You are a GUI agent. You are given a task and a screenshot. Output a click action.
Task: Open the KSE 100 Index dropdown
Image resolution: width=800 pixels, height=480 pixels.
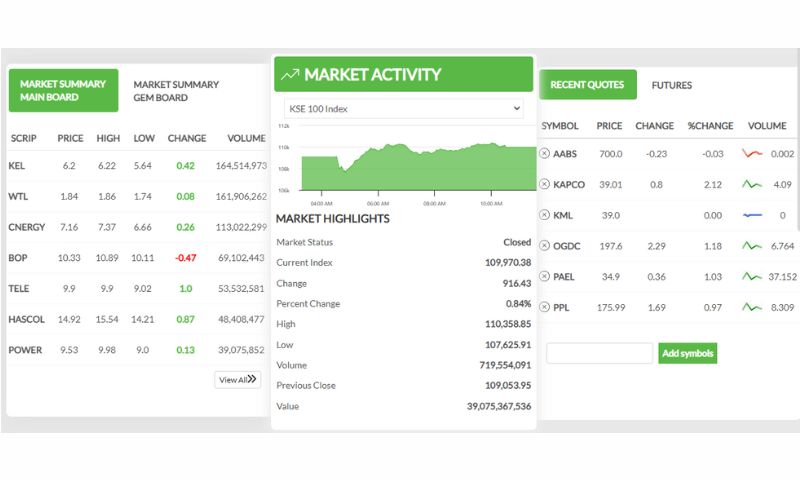tap(404, 109)
